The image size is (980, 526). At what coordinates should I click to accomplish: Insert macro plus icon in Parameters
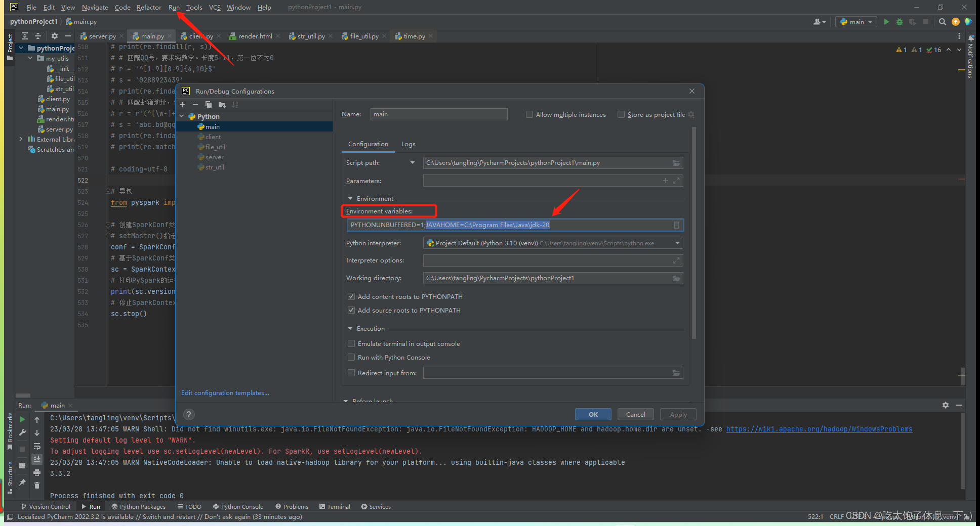click(666, 181)
